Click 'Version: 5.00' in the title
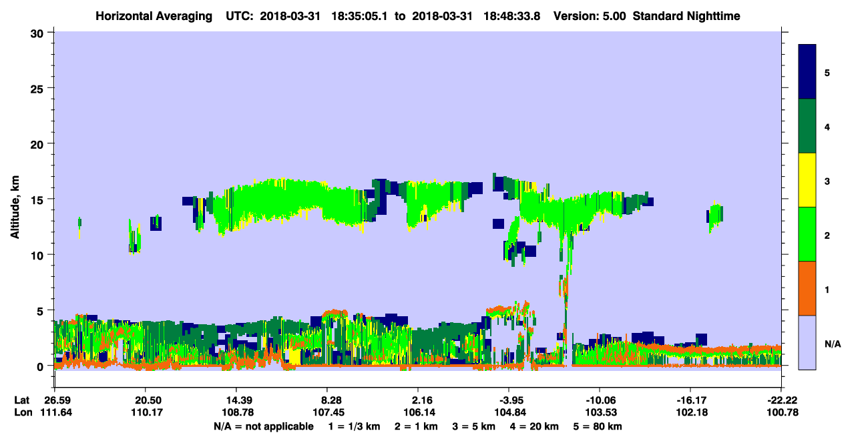Screen dimensions: 868x445 588,15
